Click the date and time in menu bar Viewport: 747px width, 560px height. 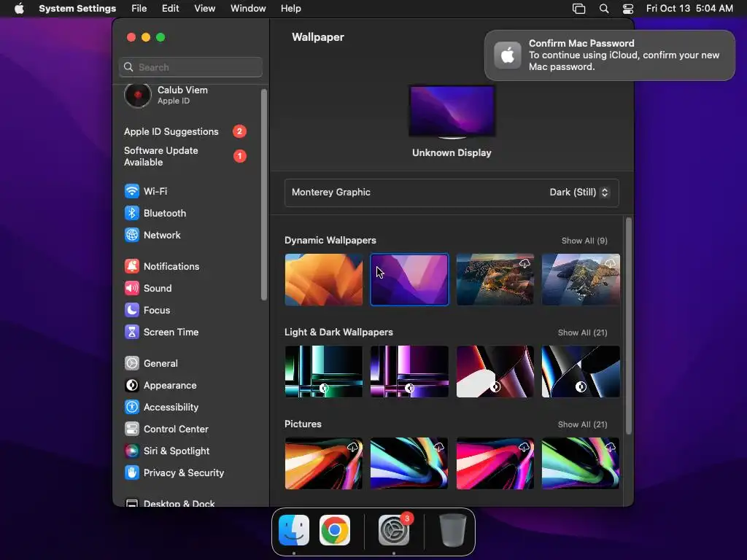pyautogui.click(x=689, y=9)
